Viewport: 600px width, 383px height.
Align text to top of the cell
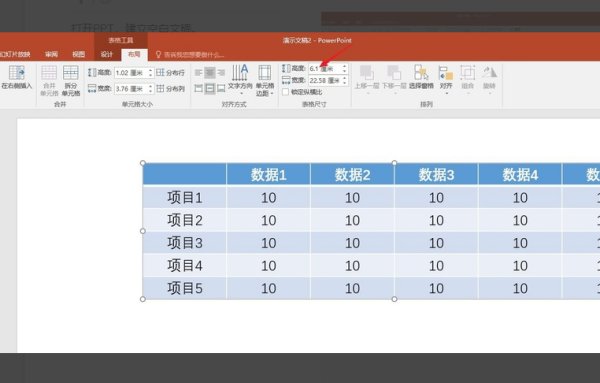(199, 88)
